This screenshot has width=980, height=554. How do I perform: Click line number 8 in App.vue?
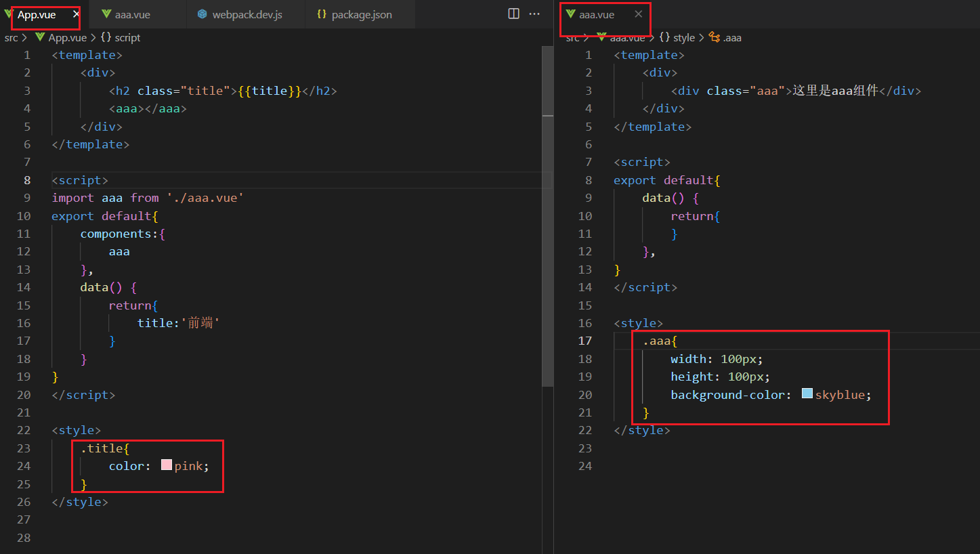click(27, 180)
